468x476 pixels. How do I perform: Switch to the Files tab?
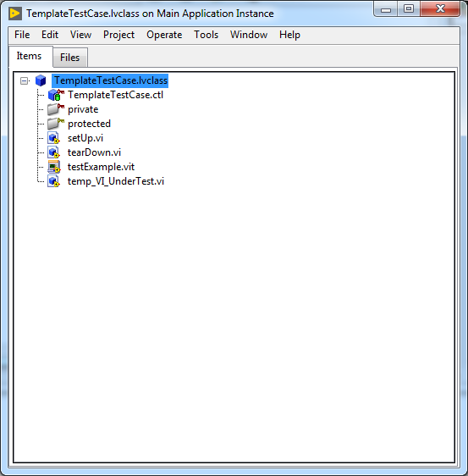pos(70,58)
